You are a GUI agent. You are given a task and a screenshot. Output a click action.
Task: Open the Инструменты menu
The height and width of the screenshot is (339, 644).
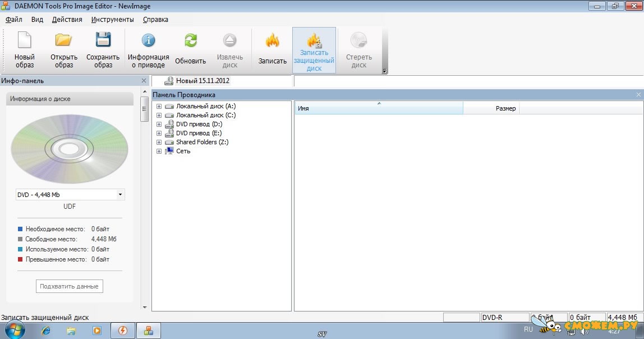(x=113, y=19)
